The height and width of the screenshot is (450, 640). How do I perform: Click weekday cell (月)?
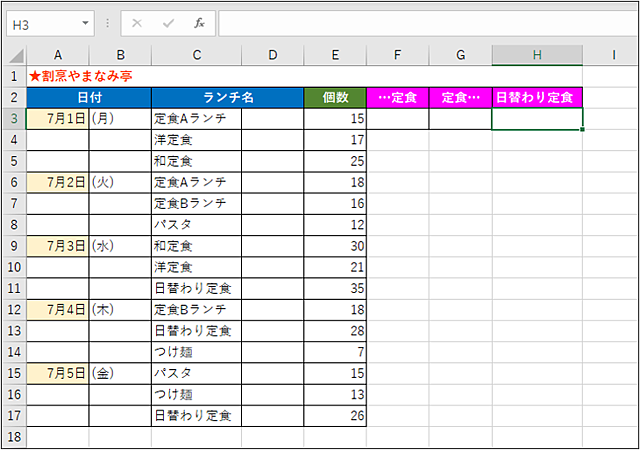point(120,119)
